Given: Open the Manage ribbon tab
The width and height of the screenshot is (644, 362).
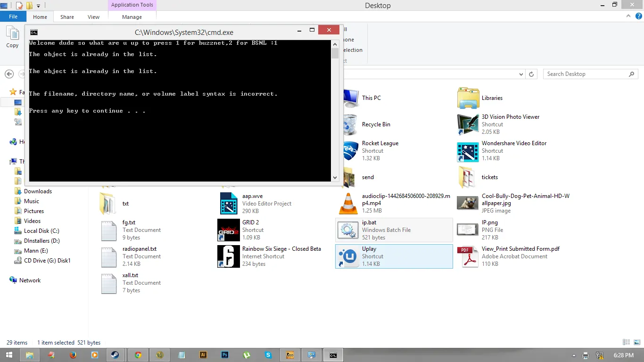Looking at the screenshot, I should point(132,17).
